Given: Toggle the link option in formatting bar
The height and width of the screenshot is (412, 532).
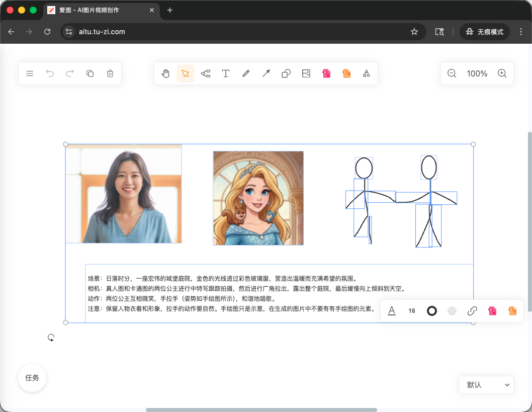Looking at the screenshot, I should coord(472,311).
